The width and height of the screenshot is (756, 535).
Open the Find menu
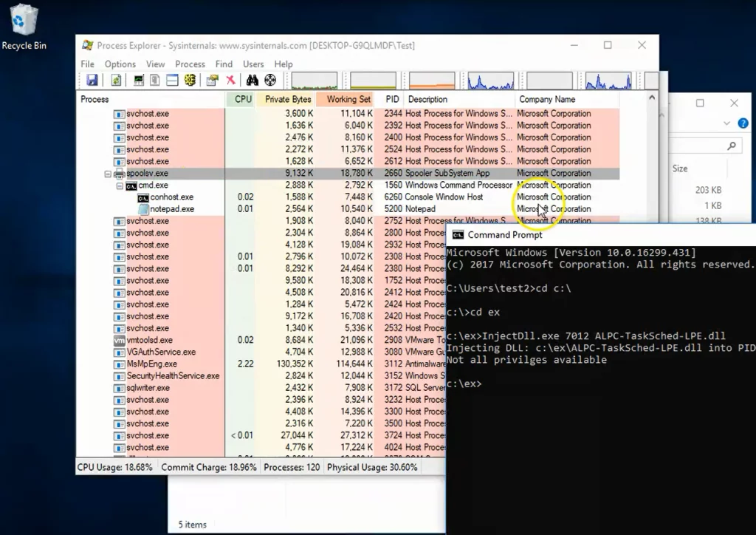coord(224,64)
